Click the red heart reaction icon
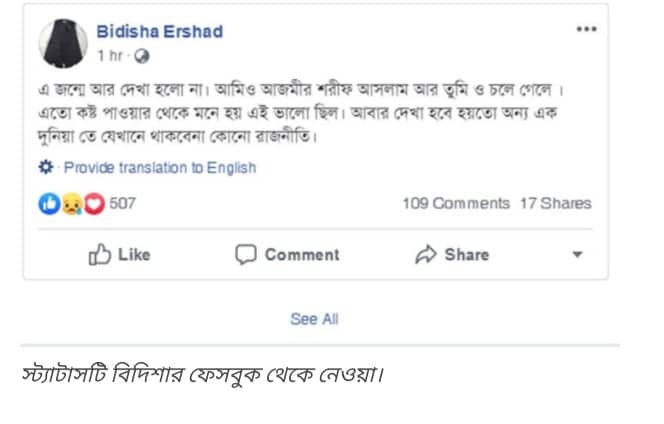The width and height of the screenshot is (664, 424). (93, 204)
